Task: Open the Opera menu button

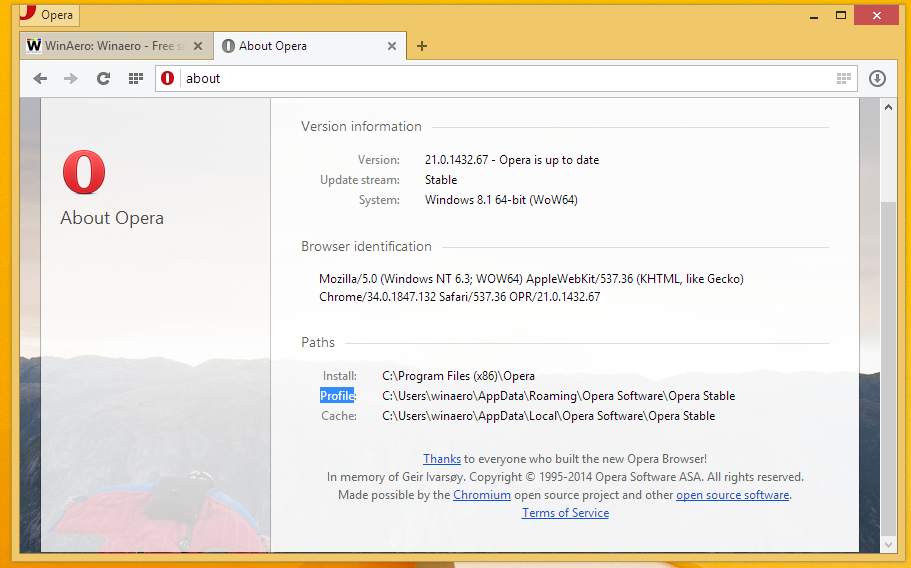Action: click(x=49, y=15)
